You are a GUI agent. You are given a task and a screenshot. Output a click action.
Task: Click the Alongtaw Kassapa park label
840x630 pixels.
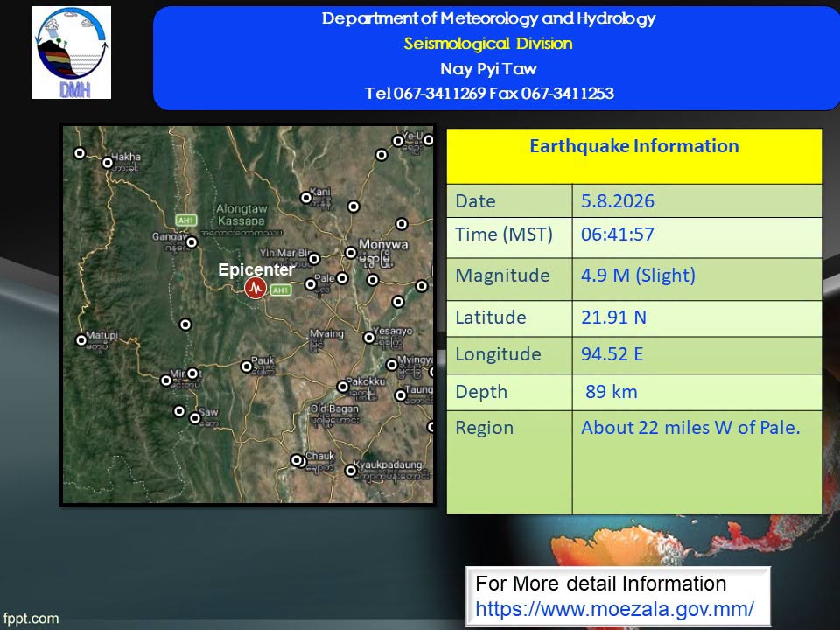[x=241, y=214]
